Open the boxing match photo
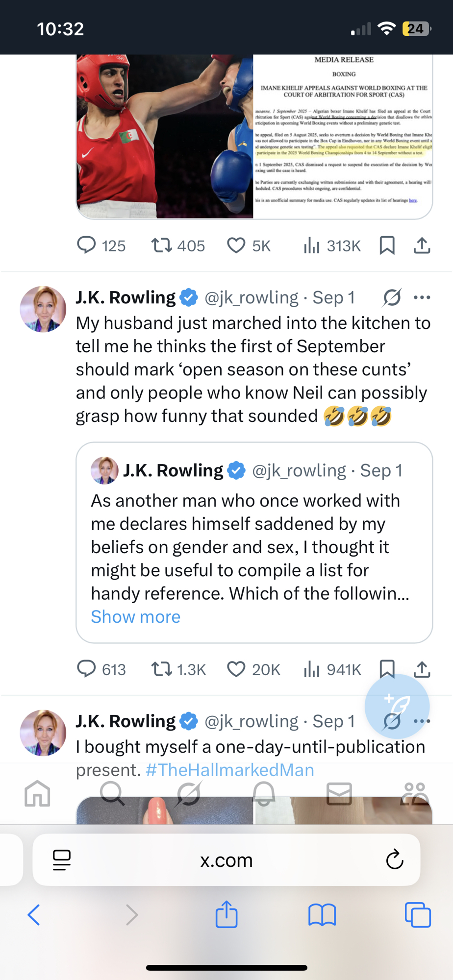The height and width of the screenshot is (980, 453). coord(165,136)
